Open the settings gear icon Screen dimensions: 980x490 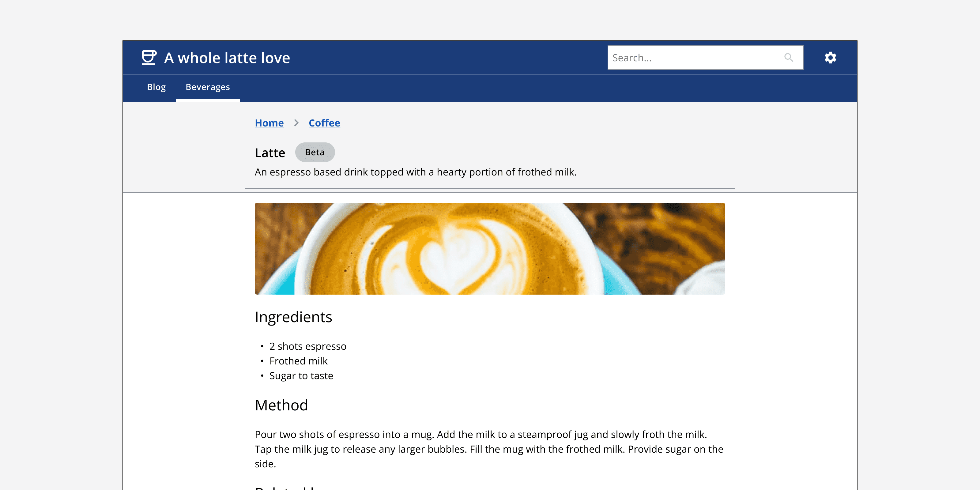coord(830,58)
